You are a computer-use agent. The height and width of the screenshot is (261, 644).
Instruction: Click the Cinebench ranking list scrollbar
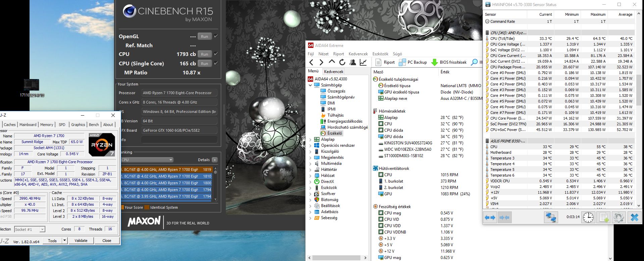point(215,184)
